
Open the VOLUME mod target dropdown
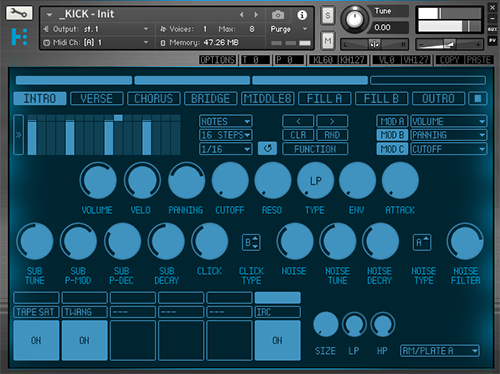pos(449,121)
